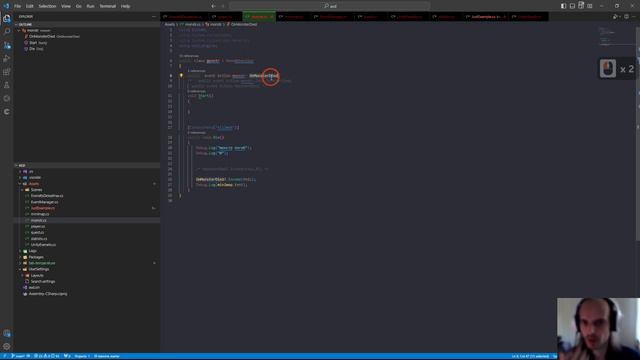Open the Selection menu
Viewport: 640px width, 360px height.
pos(47,6)
